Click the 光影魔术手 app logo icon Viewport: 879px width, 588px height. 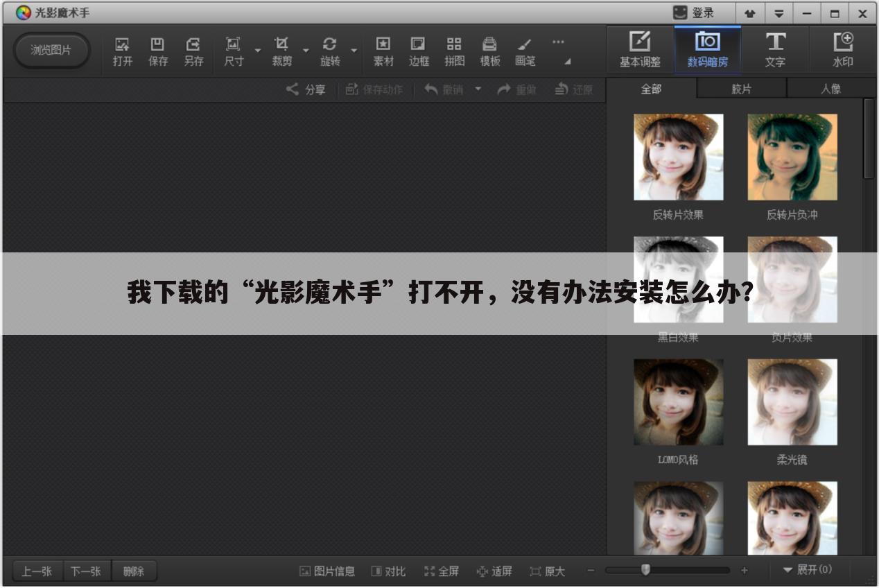click(24, 13)
